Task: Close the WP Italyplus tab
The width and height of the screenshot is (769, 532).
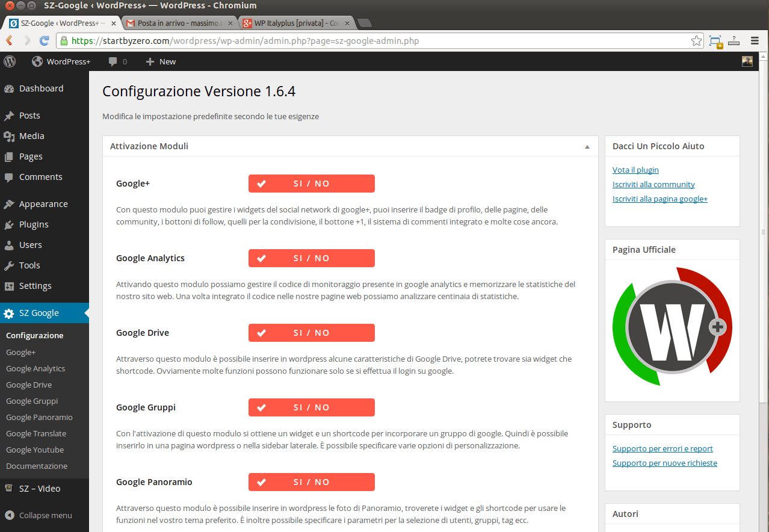Action: pos(347,23)
